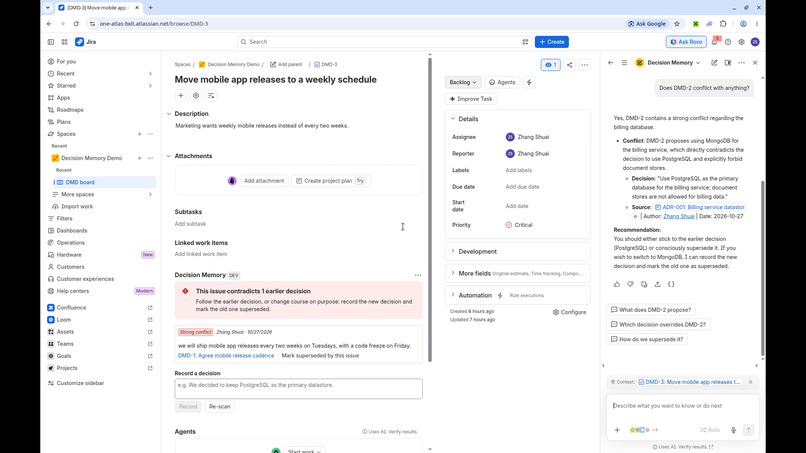
Task: Click Mark superseded by this issue
Action: (x=320, y=356)
